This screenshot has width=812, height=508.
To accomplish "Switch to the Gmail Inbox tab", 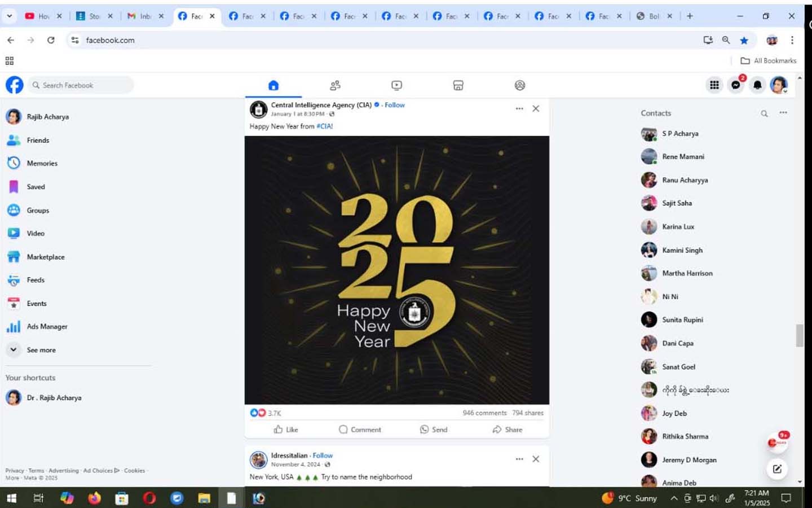I will pyautogui.click(x=145, y=16).
